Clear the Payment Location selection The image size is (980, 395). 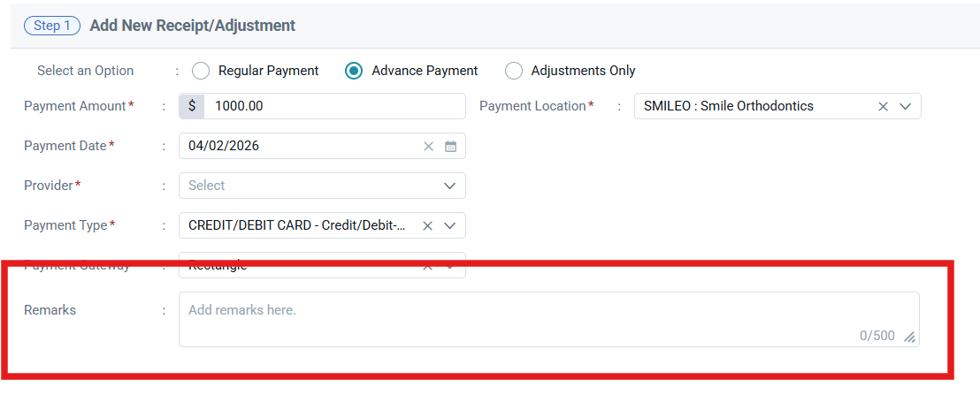click(883, 107)
